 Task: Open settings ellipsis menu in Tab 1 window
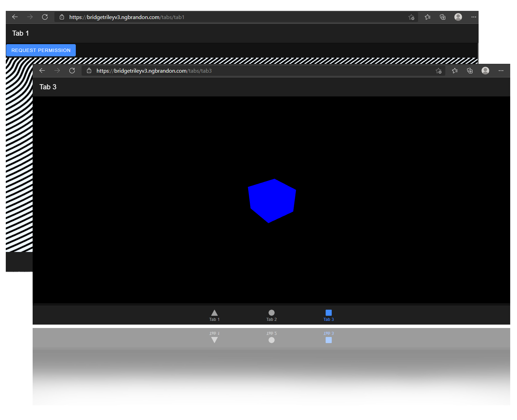474,17
